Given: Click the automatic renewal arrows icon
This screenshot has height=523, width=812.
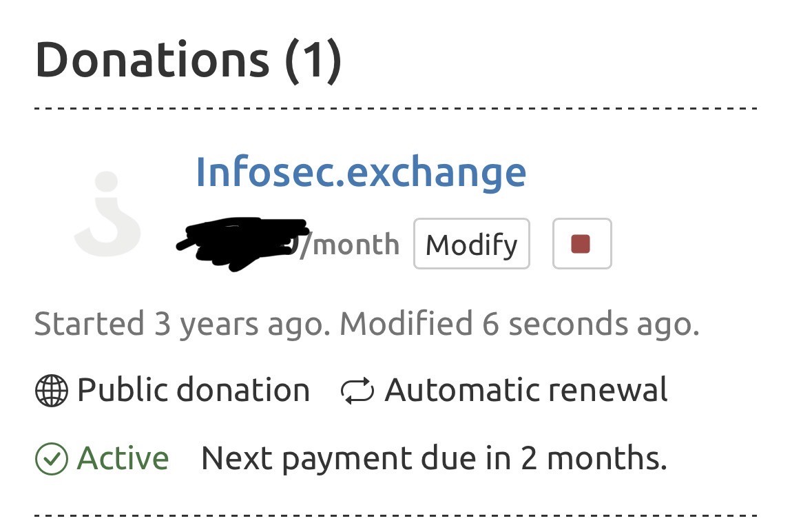Looking at the screenshot, I should [357, 391].
